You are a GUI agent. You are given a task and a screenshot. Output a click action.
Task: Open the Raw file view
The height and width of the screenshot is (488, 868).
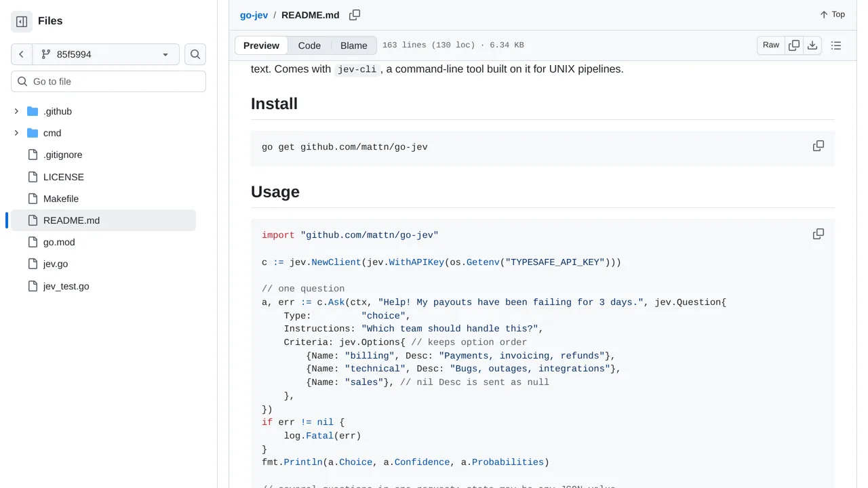click(x=771, y=45)
